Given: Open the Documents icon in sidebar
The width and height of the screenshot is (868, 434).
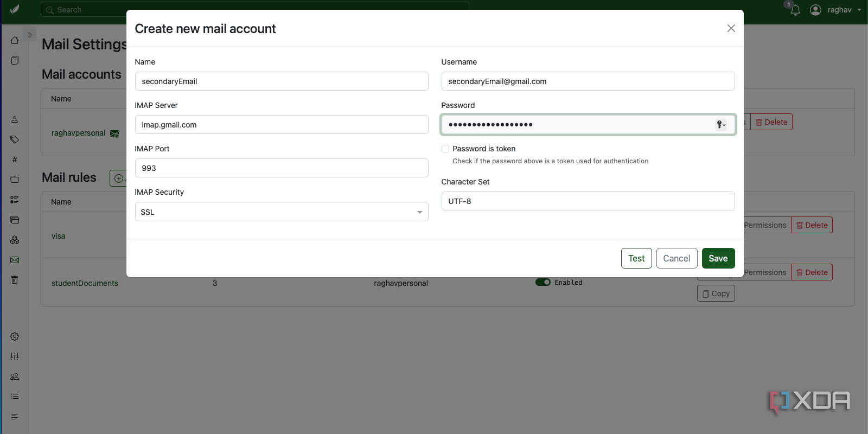Looking at the screenshot, I should click(15, 60).
